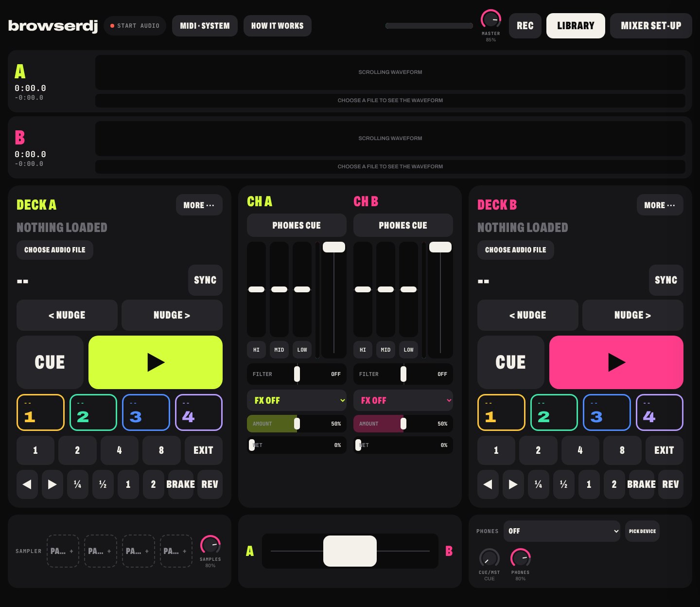Open the channel B FX dropdown
Screen dimensions: 700x607
coord(403,400)
